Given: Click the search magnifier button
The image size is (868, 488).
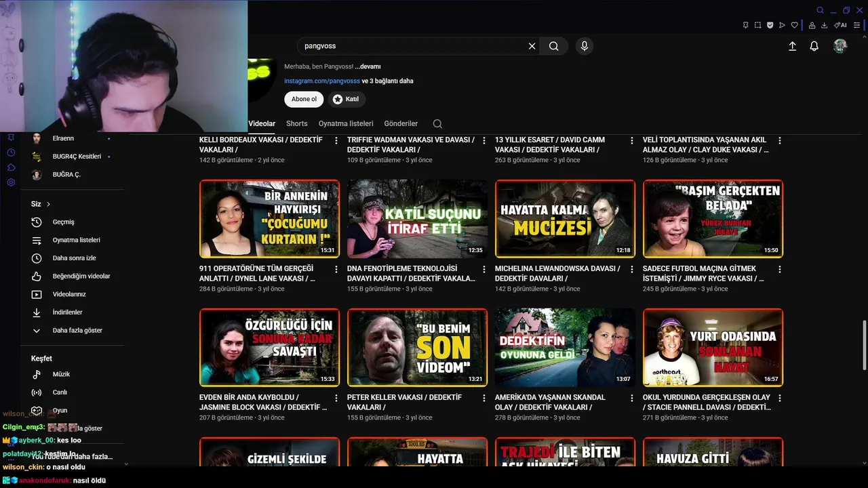Looking at the screenshot, I should click(554, 46).
